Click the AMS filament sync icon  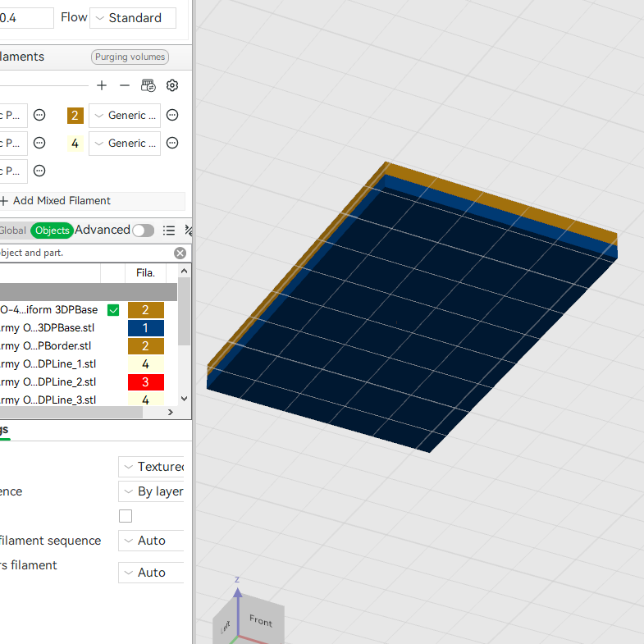click(x=148, y=85)
